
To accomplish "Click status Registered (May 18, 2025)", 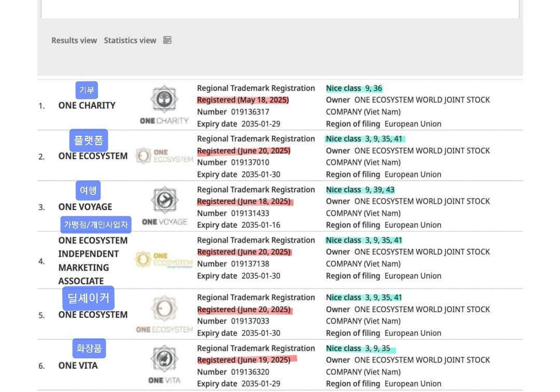I will [243, 100].
